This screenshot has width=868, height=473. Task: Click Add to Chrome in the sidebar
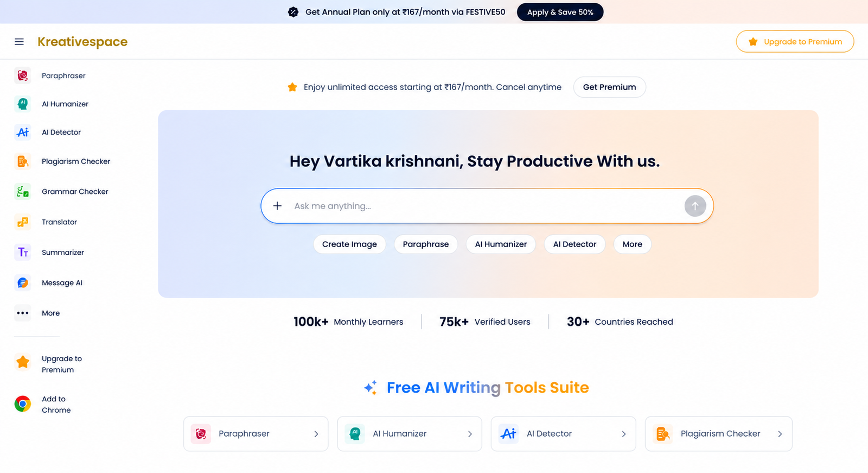(56, 404)
